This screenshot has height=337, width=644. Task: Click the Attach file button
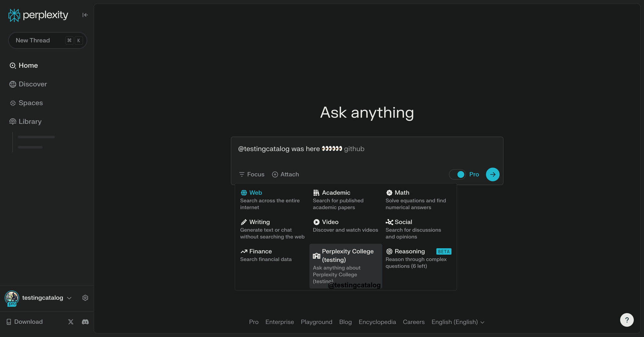tap(286, 174)
